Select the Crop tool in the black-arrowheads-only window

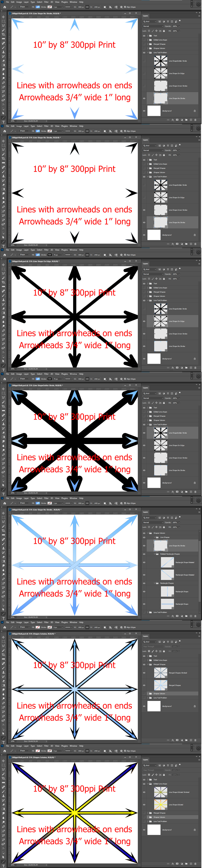(x=3, y=159)
